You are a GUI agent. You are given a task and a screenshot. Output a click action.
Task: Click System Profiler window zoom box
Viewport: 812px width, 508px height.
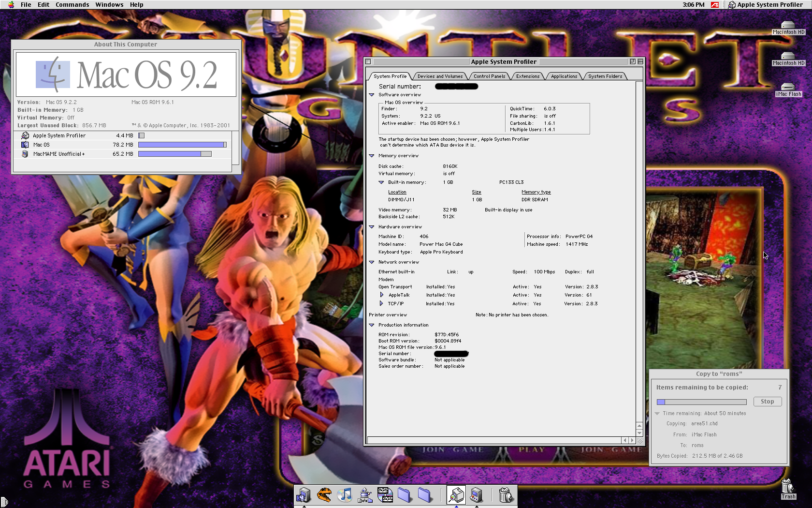632,61
